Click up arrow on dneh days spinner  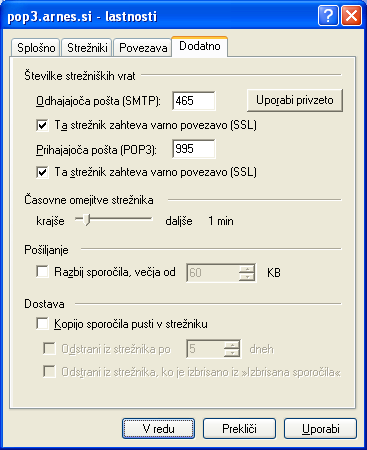tap(232, 345)
